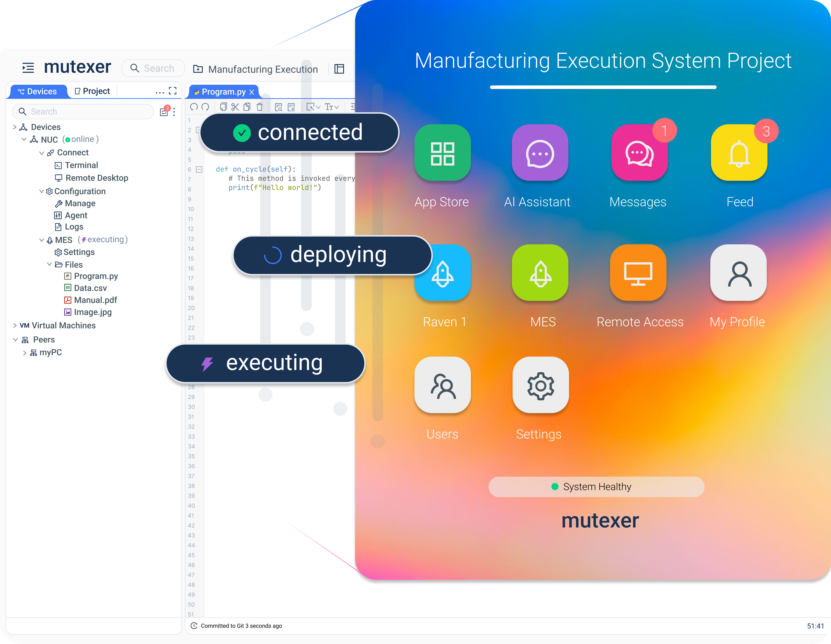Viewport: 831px width, 644px height.
Task: Expand the top-level Devices tree node
Action: click(15, 127)
